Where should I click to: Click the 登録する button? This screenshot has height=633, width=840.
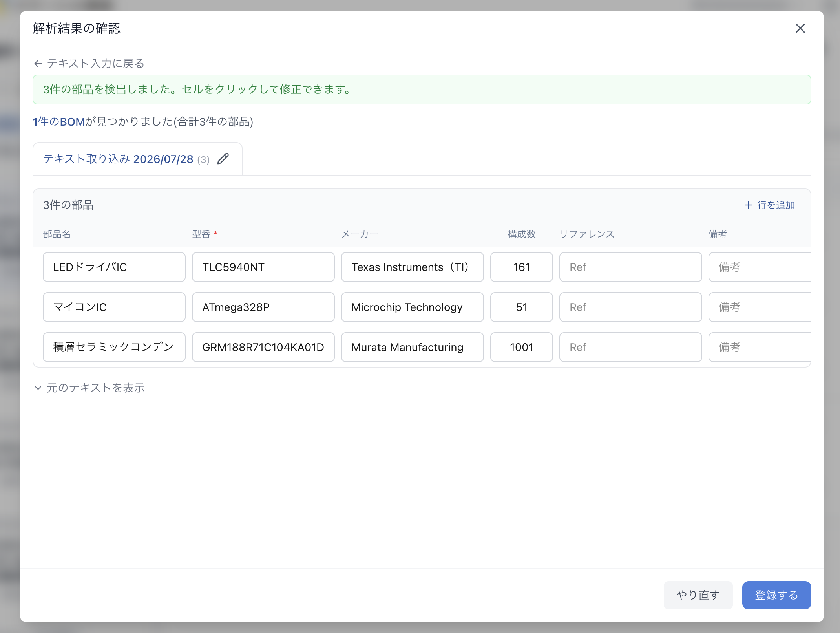pyautogui.click(x=776, y=595)
